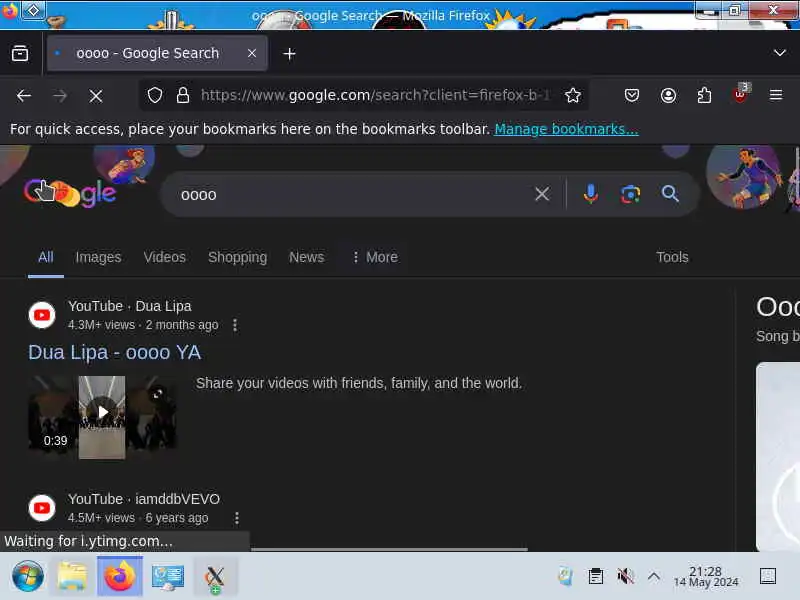The image size is (800, 600).
Task: Expand hidden system tray icons
Action: pos(654,577)
